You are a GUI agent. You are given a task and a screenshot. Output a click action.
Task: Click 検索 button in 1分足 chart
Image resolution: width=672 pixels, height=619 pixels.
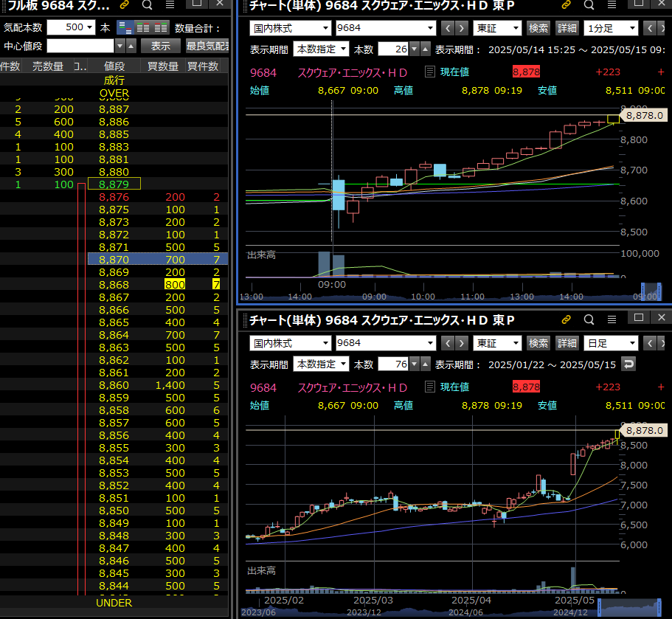tap(538, 28)
